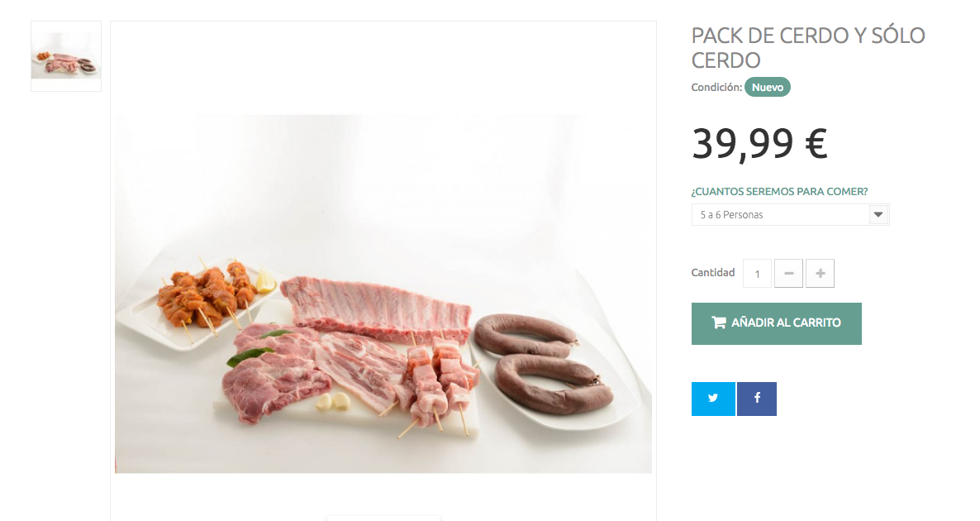Click the green Nuevo condition badge
980x521 pixels.
[x=767, y=87]
